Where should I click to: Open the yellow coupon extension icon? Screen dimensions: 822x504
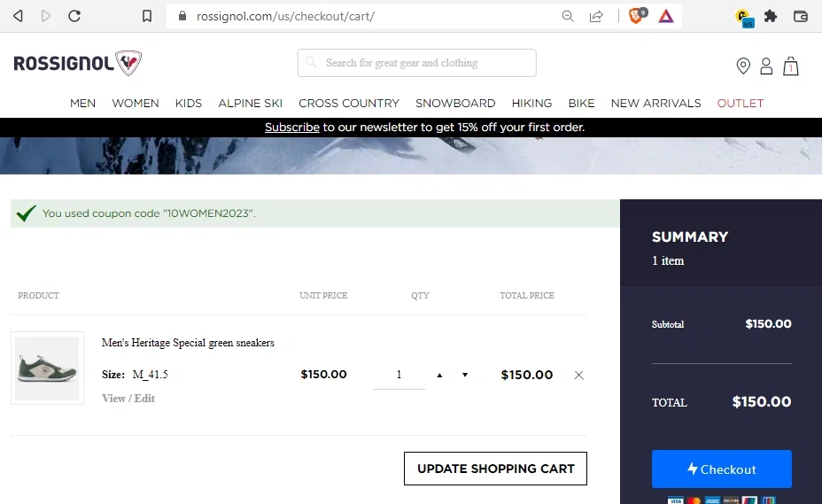[744, 18]
